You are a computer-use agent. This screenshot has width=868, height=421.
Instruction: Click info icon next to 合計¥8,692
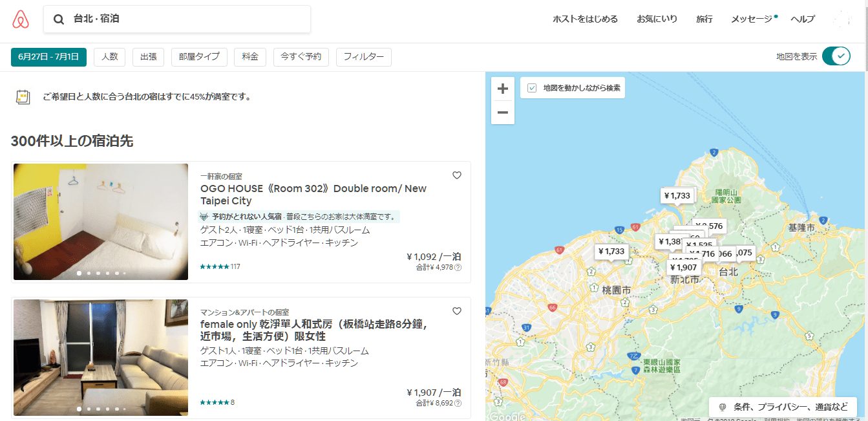[x=458, y=403]
